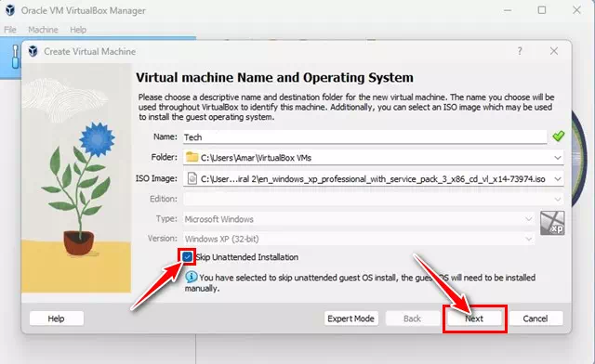
Task: Click the disc file icon in ISO Image field
Action: [x=192, y=178]
